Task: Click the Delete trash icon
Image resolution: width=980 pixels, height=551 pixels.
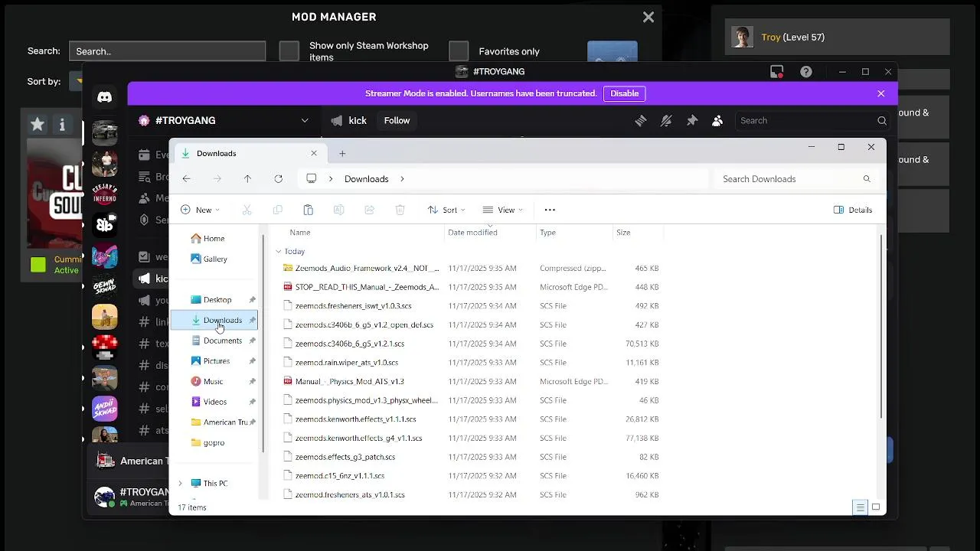Action: pyautogui.click(x=400, y=210)
